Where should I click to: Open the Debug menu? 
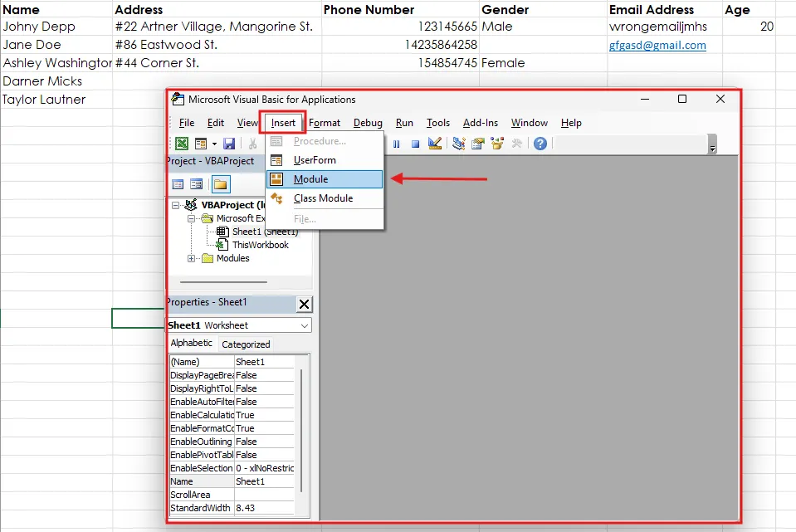(368, 122)
